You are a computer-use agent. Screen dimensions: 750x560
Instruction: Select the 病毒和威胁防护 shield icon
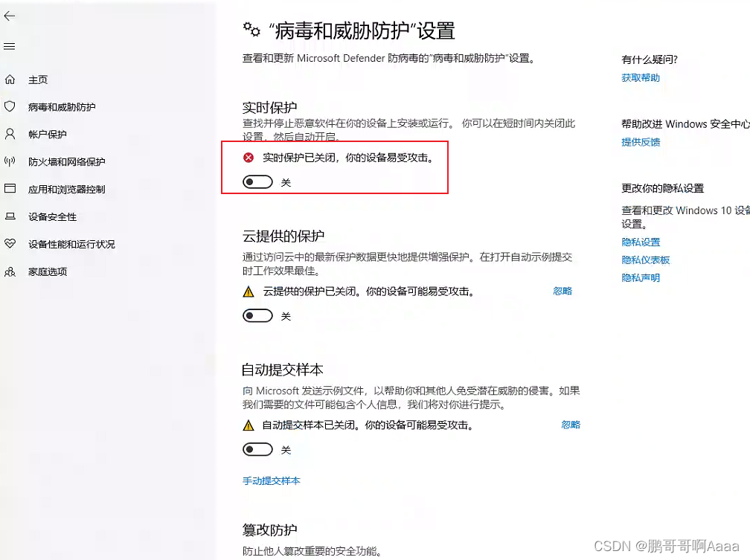tap(9, 106)
